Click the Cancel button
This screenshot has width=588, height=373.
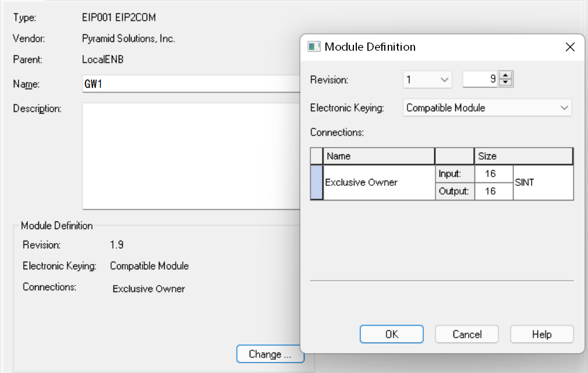point(467,335)
